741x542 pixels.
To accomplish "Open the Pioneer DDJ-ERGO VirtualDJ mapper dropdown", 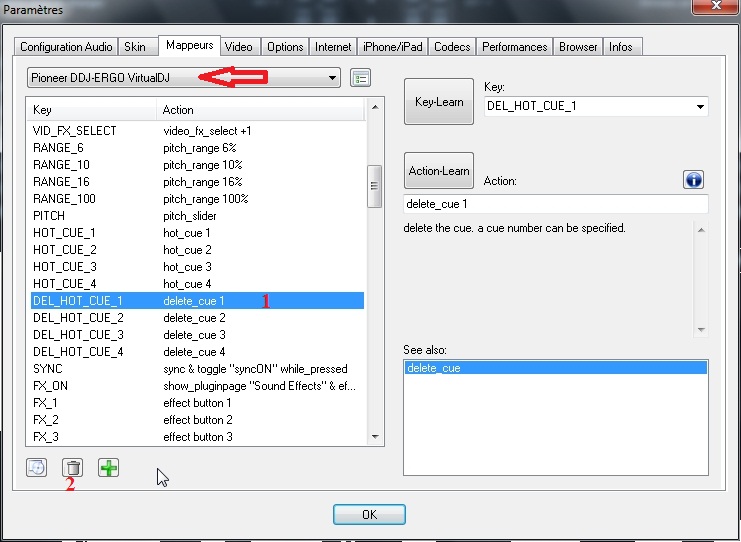I will pyautogui.click(x=183, y=78).
